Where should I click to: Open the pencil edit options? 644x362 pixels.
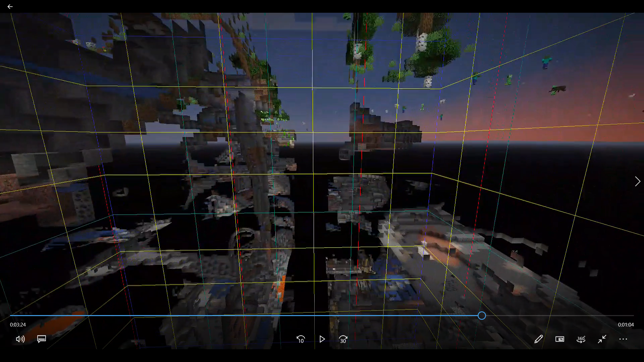pyautogui.click(x=539, y=339)
